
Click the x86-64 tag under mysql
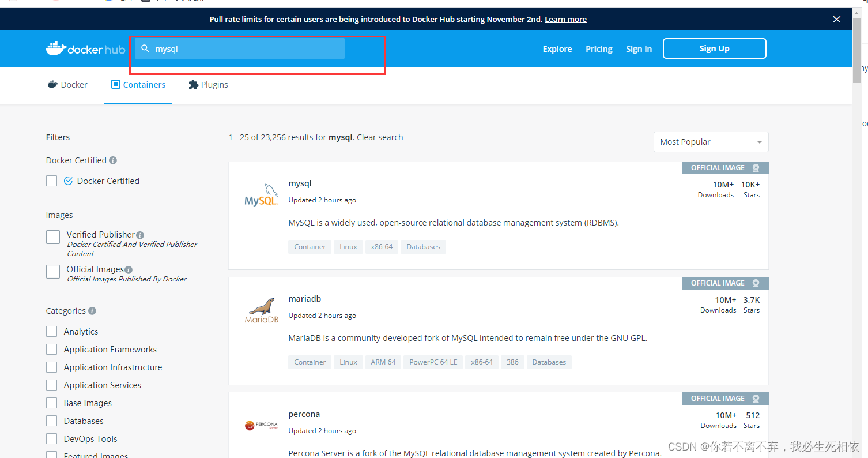click(x=382, y=247)
